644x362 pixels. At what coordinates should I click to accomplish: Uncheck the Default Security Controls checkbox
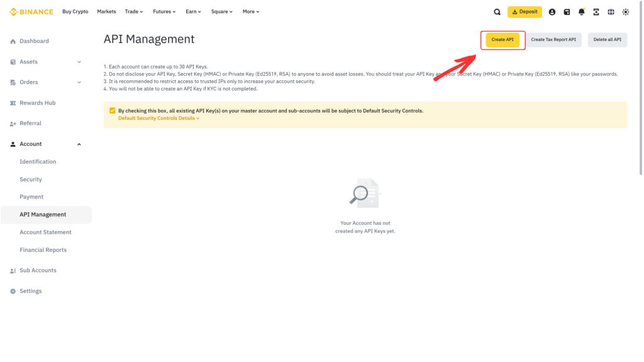[x=112, y=111]
